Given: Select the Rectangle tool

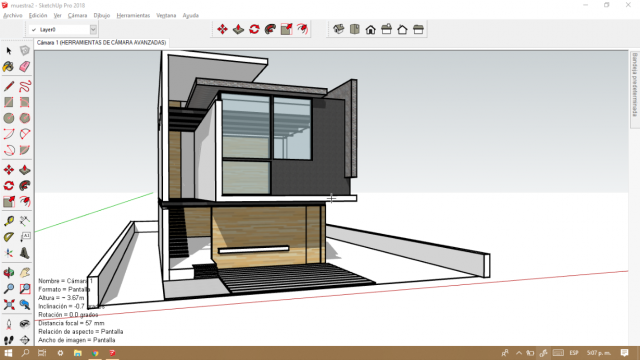Looking at the screenshot, I should coord(9,102).
